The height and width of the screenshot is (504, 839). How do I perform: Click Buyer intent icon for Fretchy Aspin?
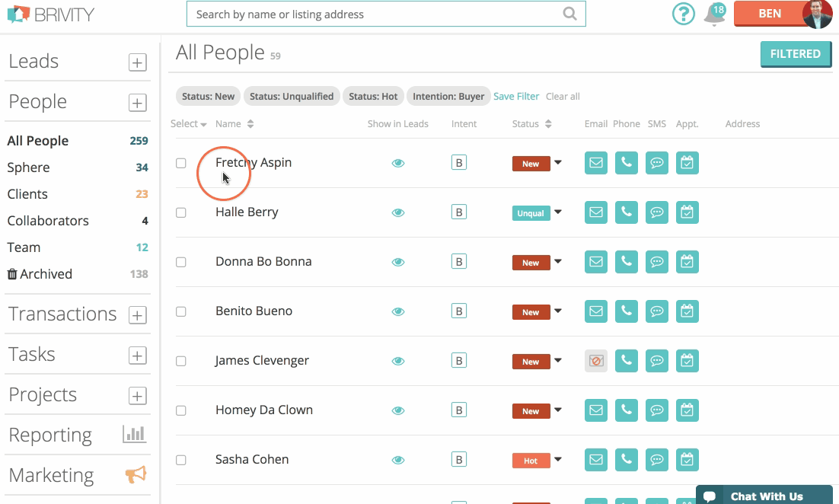point(459,162)
